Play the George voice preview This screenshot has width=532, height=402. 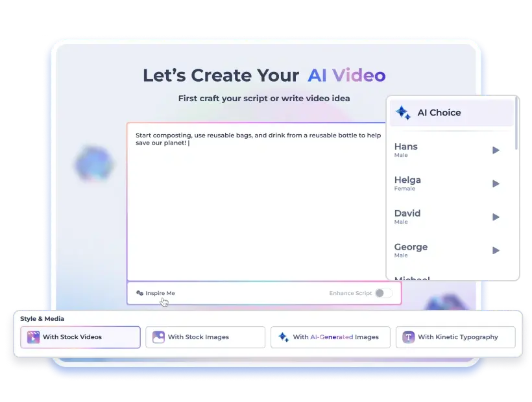click(496, 250)
